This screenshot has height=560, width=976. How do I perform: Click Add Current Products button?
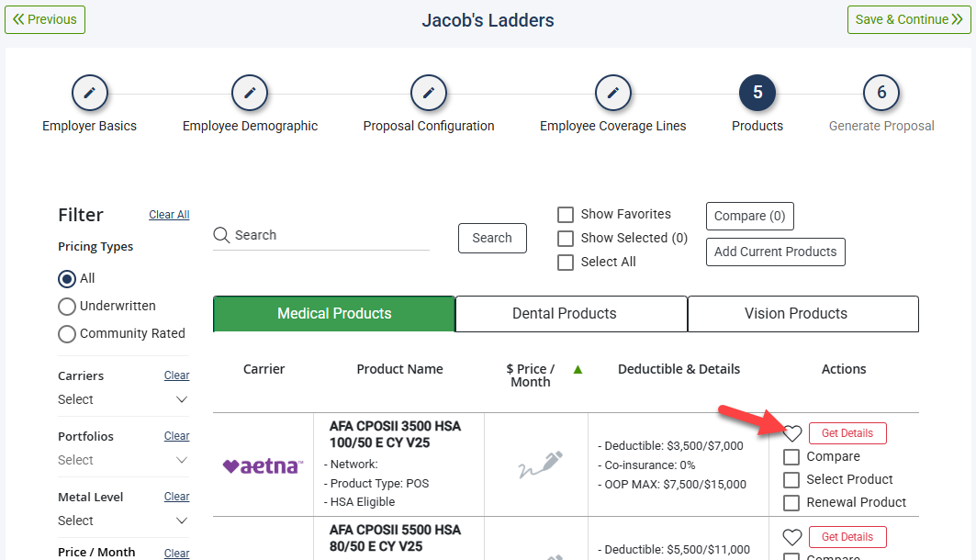click(x=776, y=252)
